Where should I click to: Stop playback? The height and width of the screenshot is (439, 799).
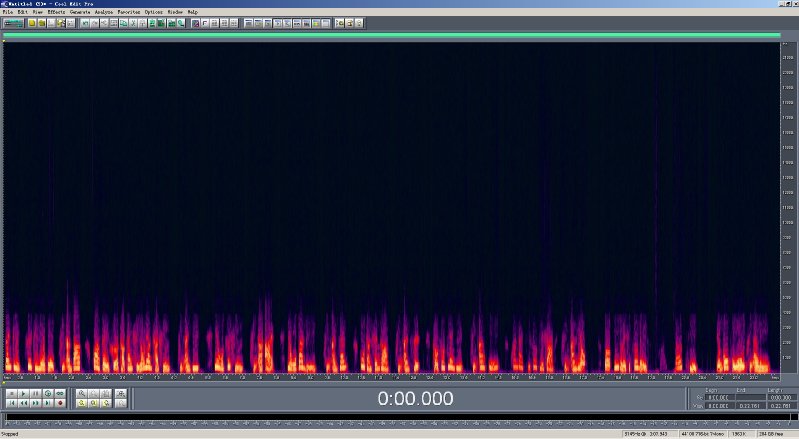point(11,394)
